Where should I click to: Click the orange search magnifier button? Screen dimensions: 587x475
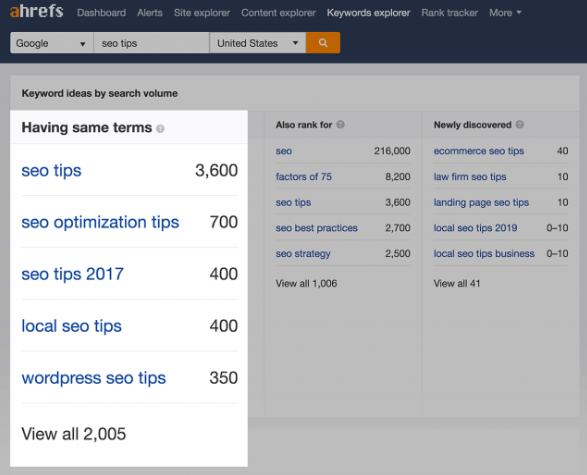coord(323,43)
